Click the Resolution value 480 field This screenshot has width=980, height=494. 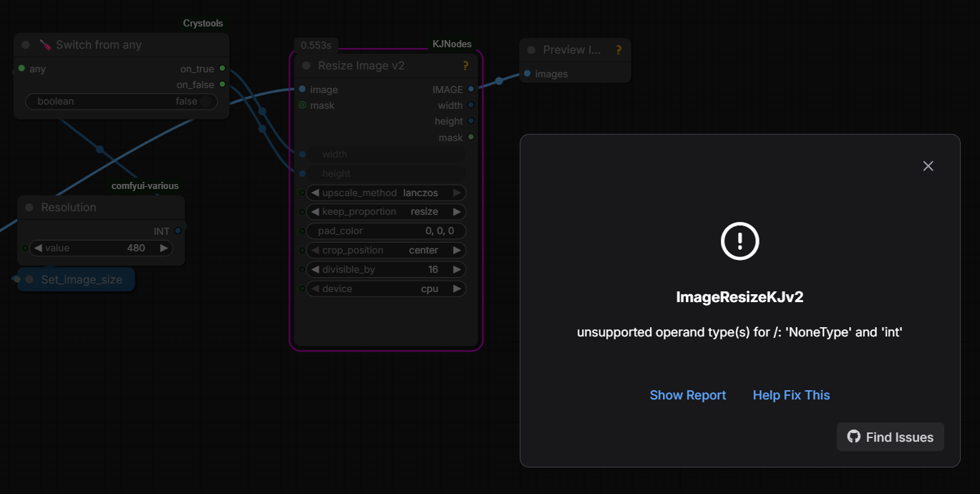coord(101,248)
